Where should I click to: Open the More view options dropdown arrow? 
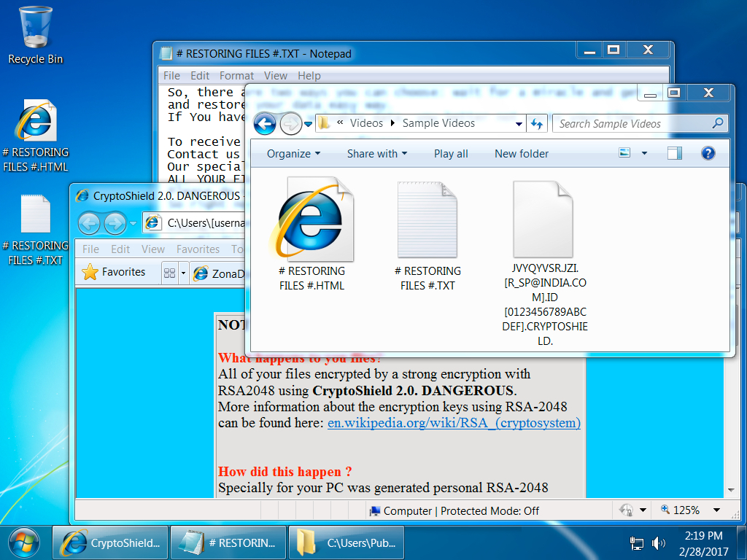click(x=644, y=153)
